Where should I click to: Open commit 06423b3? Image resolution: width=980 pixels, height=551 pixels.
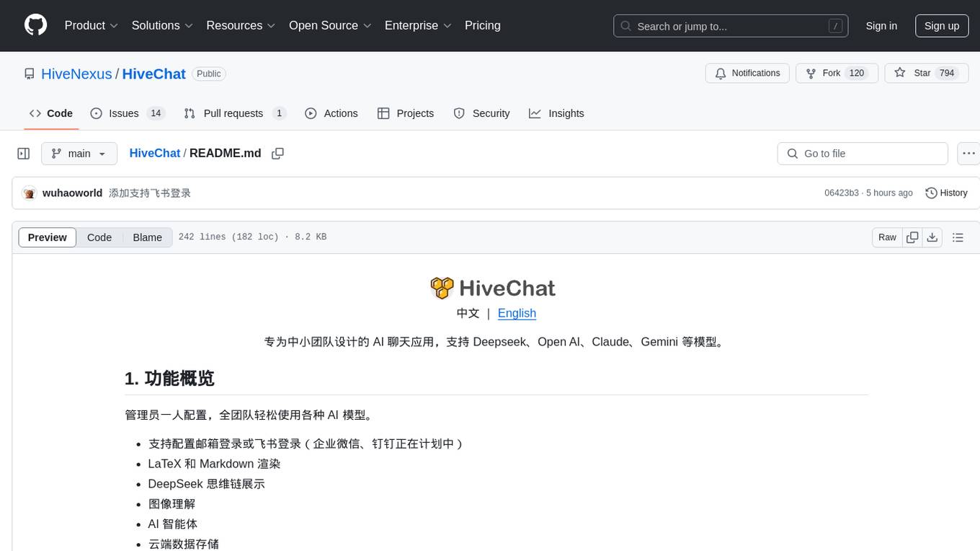(x=842, y=193)
